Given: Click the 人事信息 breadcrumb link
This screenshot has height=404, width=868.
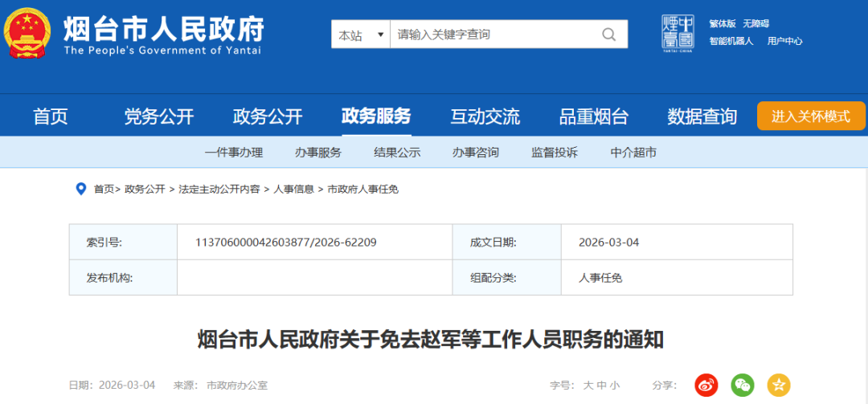Looking at the screenshot, I should click(x=293, y=190).
